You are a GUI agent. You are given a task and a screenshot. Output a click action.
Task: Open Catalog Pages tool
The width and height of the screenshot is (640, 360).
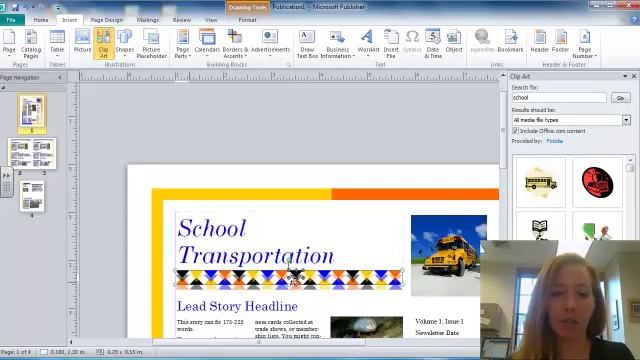[31, 43]
